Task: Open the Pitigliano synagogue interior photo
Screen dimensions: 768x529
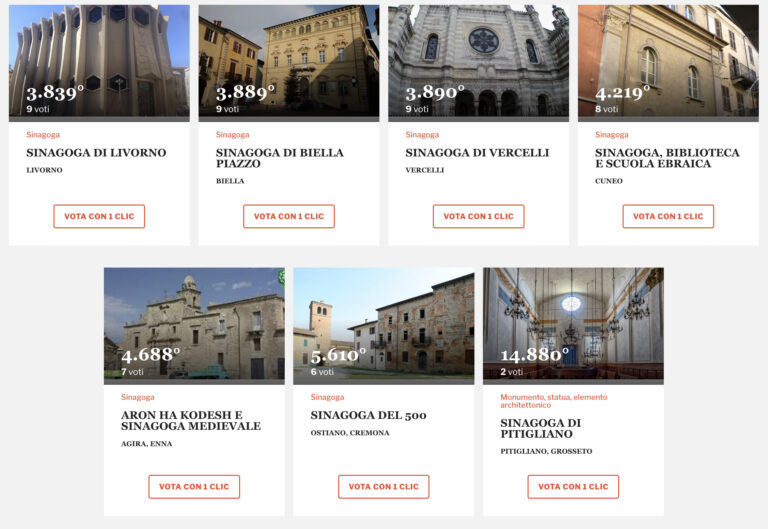Action: coord(573,323)
